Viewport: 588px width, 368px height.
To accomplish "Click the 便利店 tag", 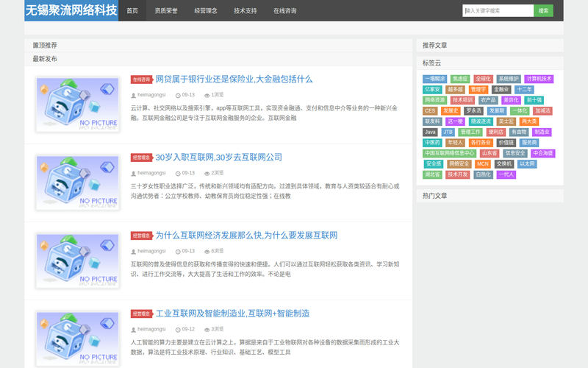I will pos(495,132).
